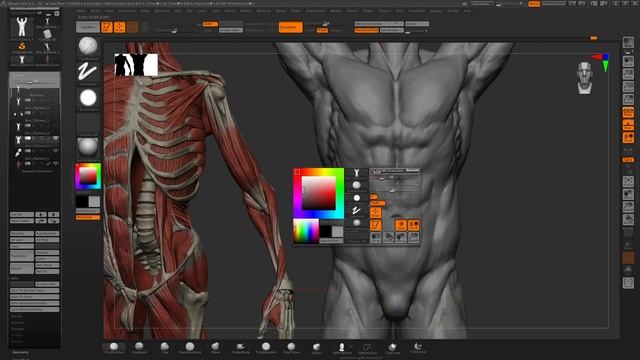Toggle orange Local symmetry icon on right shelf
Image resolution: width=640 pixels, height=360 pixels.
(628, 138)
